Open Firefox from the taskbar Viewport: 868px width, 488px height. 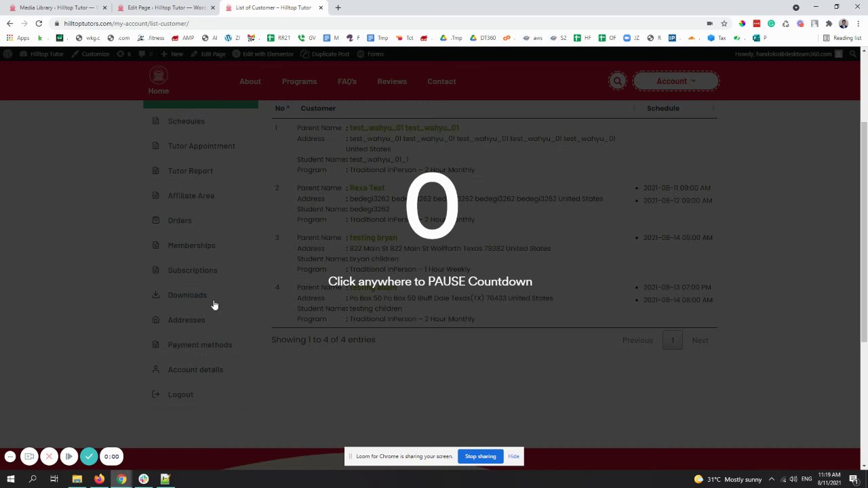pos(99,479)
